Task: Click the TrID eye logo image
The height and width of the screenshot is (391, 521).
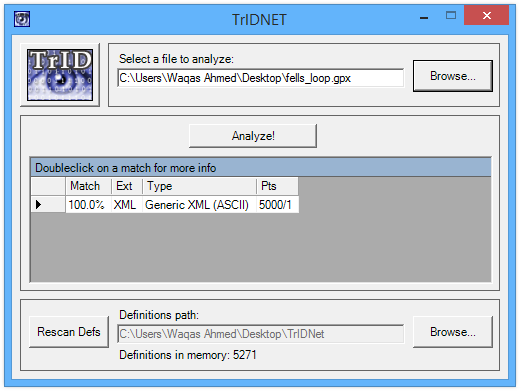Action: click(x=60, y=75)
